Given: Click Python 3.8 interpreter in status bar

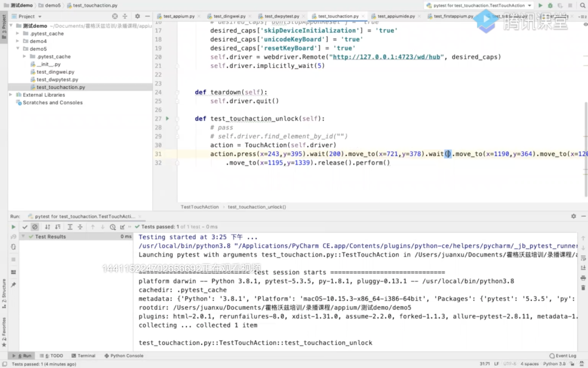Looking at the screenshot, I should (x=554, y=364).
